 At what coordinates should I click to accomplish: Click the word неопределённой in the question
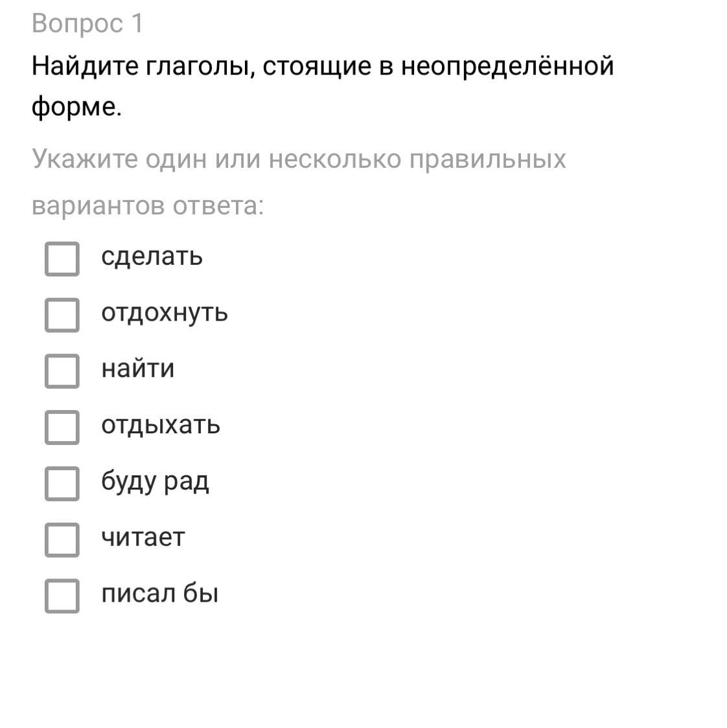click(x=507, y=66)
